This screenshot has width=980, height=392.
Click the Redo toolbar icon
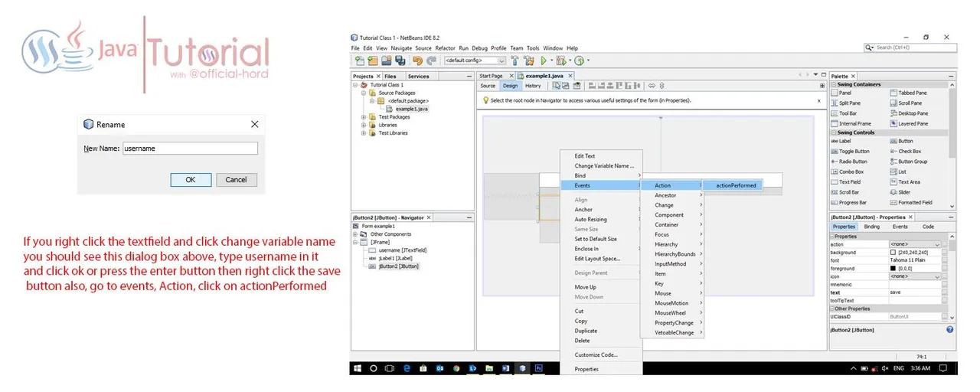pos(432,60)
